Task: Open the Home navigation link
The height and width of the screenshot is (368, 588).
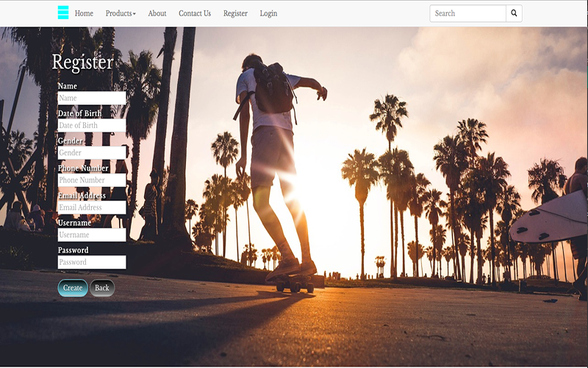Action: [x=84, y=13]
